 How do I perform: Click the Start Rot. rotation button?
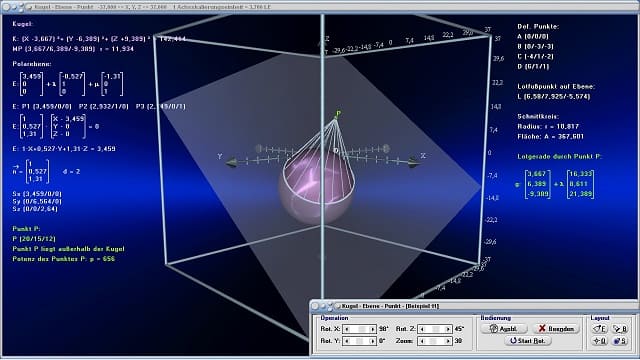coord(528,341)
